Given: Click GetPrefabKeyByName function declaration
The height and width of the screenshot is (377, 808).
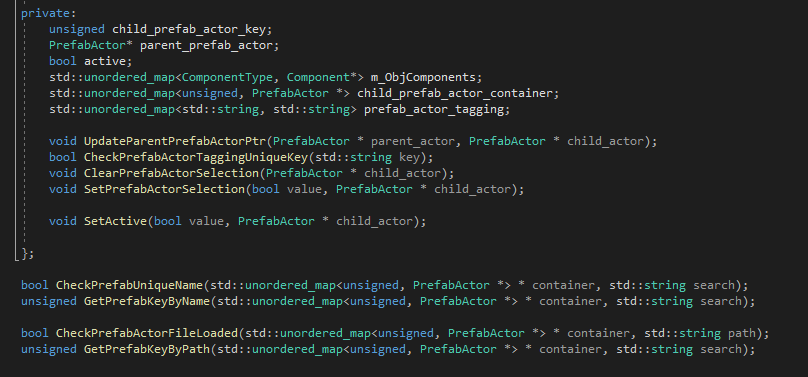Looking at the screenshot, I should [x=146, y=301].
